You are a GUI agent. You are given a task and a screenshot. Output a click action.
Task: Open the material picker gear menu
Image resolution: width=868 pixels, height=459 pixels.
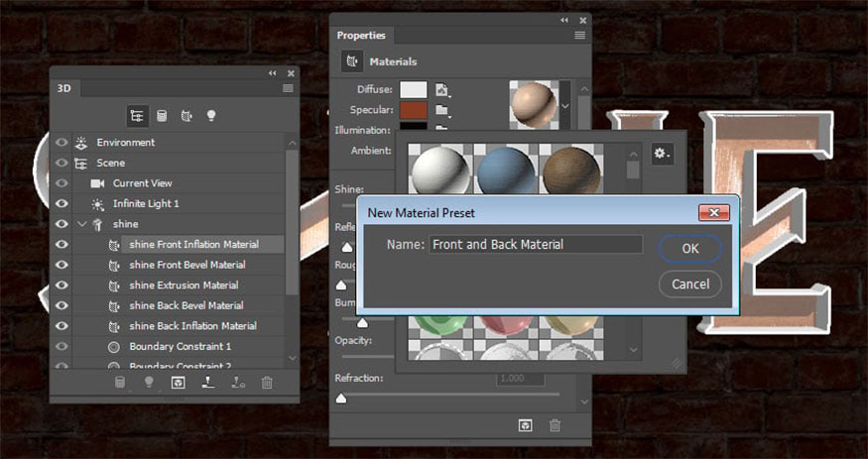661,154
